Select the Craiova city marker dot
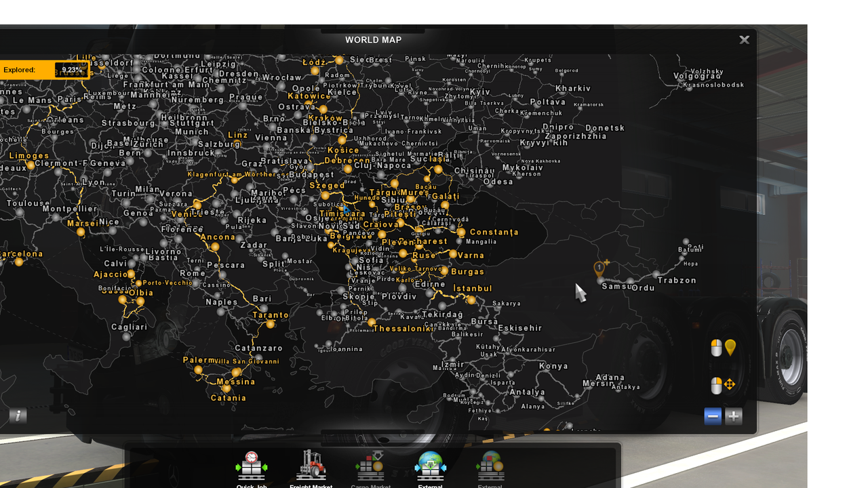 click(381, 234)
